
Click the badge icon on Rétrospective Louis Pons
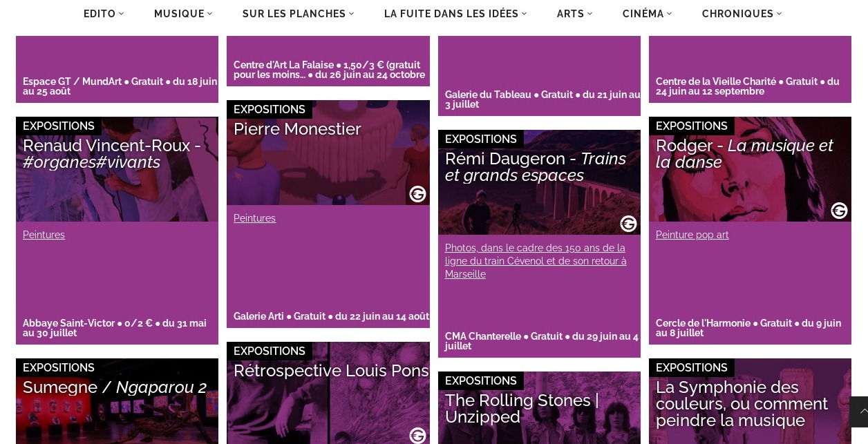417,435
